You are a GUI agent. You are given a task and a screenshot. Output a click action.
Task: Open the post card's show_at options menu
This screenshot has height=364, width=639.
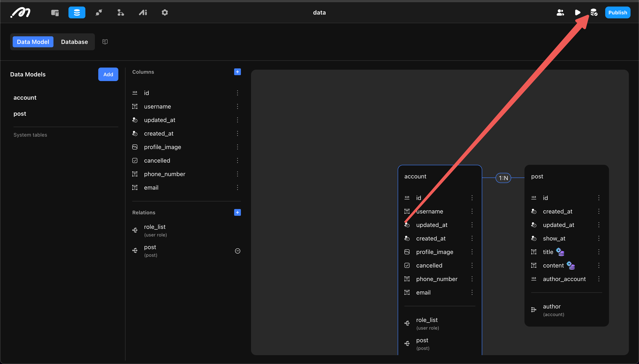[x=599, y=238]
